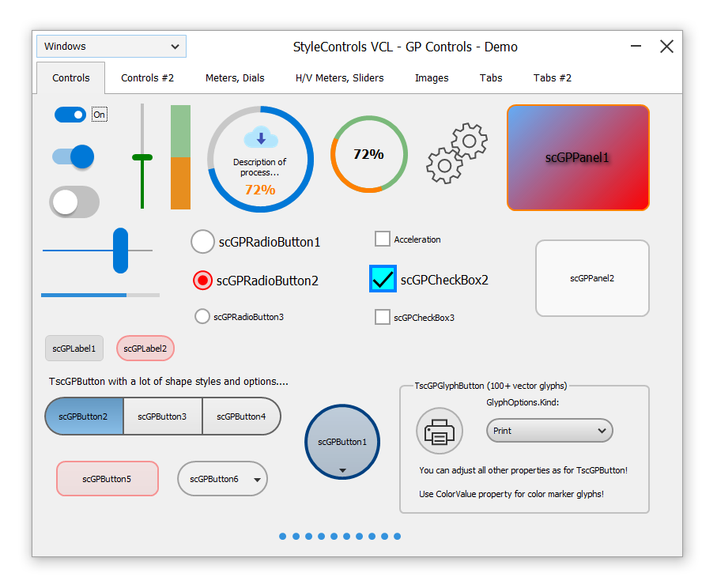Click the gradient scGPPanel1 panel
This screenshot has width=717, height=588.
(x=578, y=158)
